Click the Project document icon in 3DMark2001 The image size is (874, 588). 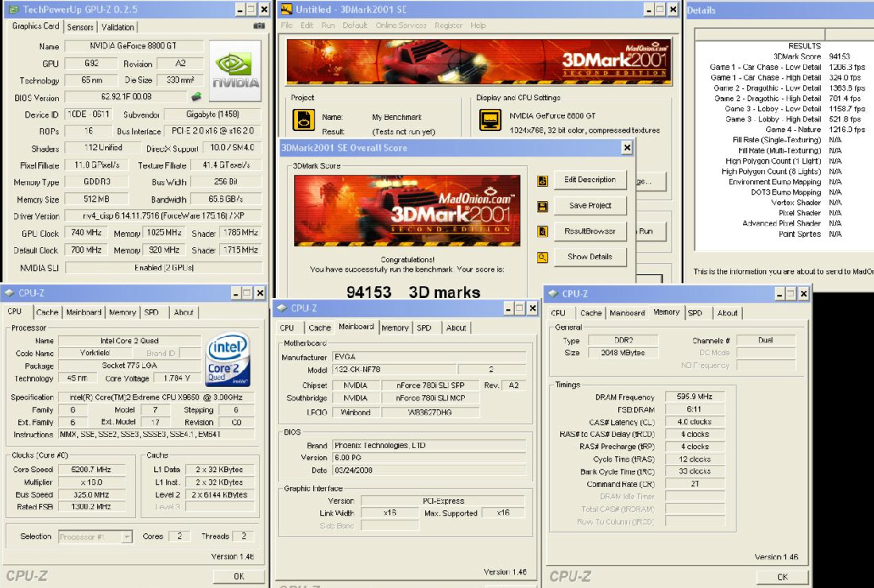[x=304, y=119]
